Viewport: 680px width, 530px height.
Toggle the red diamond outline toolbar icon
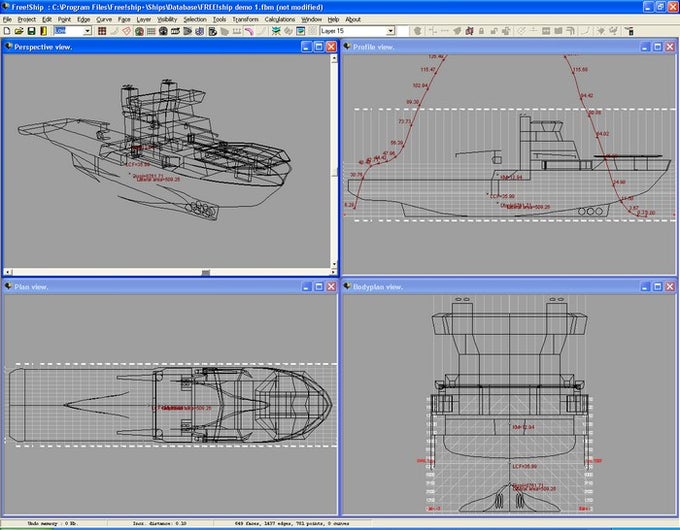tap(126, 31)
